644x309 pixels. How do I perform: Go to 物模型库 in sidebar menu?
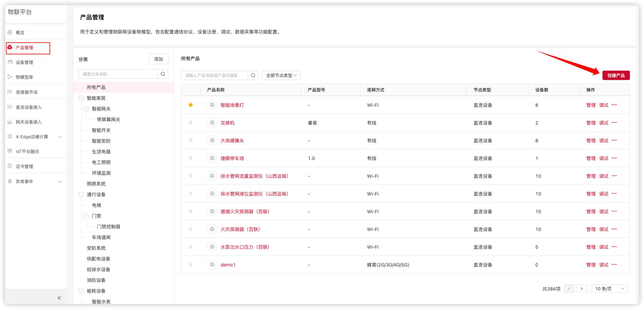coord(24,77)
